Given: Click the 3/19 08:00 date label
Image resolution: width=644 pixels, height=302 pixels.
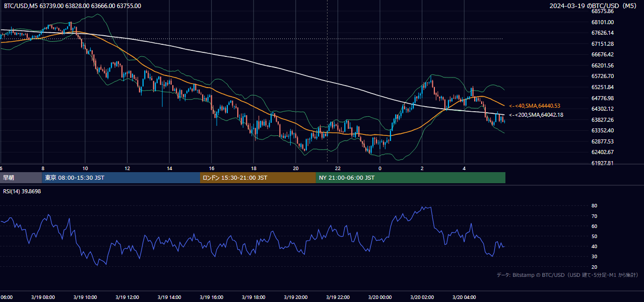Looking at the screenshot, I should [43, 297].
